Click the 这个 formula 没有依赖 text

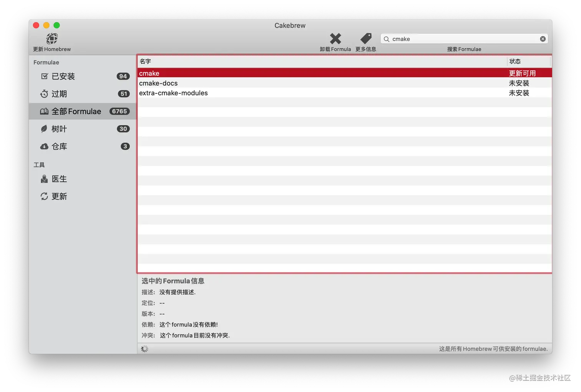(x=189, y=325)
